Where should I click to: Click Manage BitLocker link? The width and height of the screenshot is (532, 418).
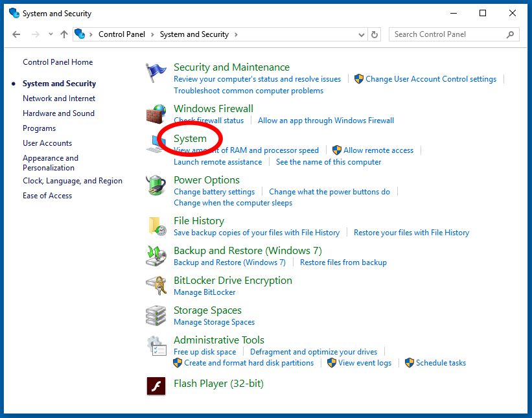pos(205,292)
